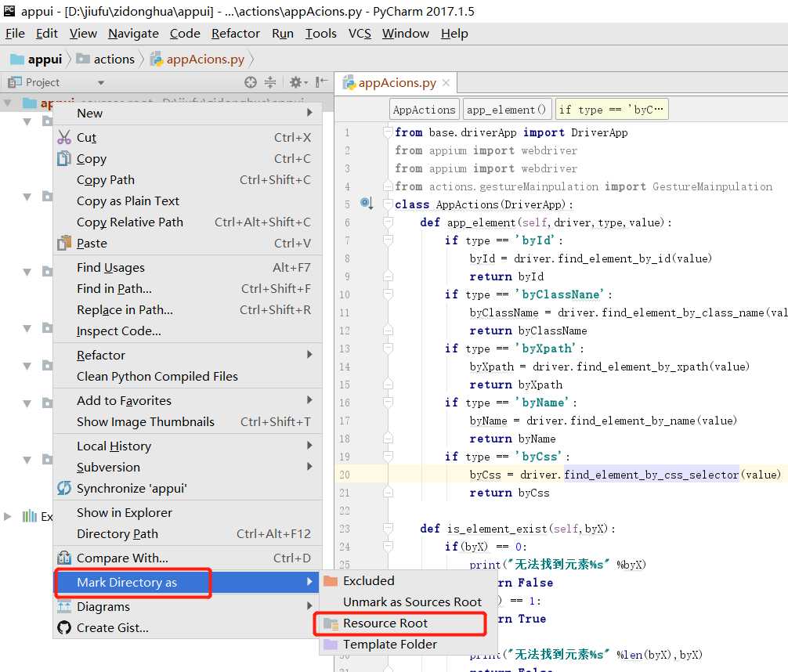This screenshot has height=672, width=788.
Task: Fold the is_element_exist method at line 23
Action: pos(388,528)
